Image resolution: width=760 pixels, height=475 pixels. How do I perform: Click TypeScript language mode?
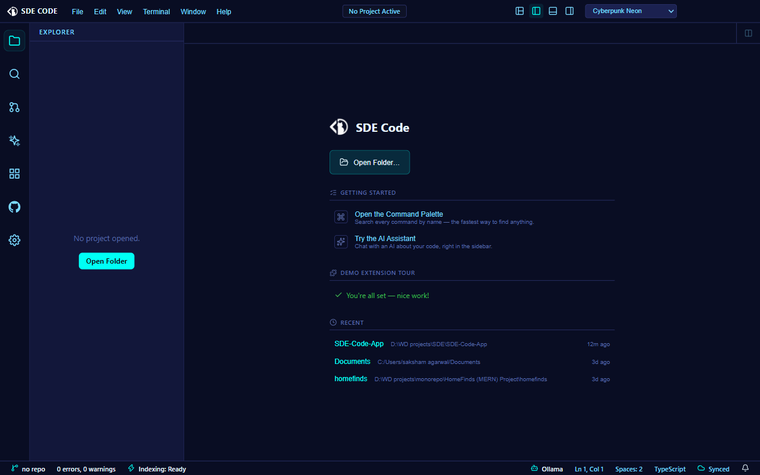670,469
